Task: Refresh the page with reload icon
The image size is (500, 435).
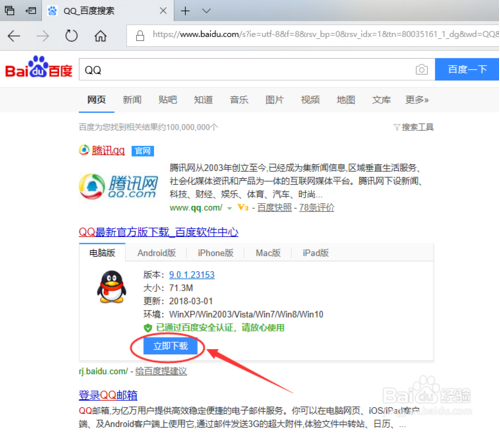Action: coord(71,36)
